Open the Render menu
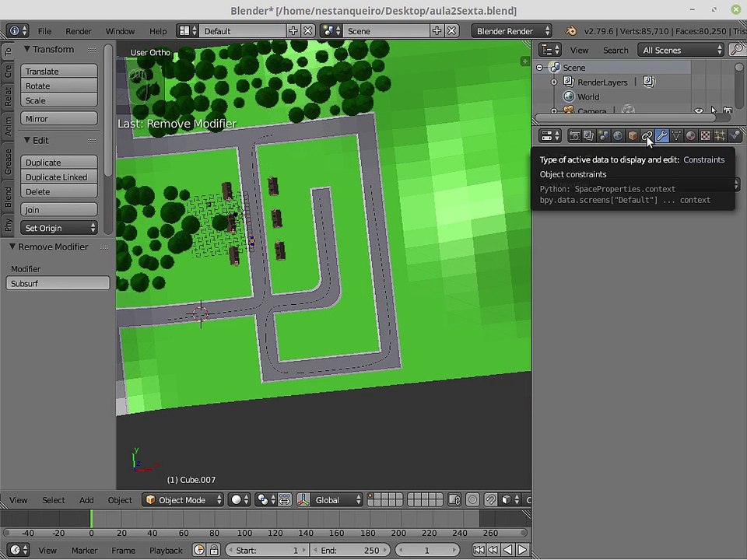 pyautogui.click(x=78, y=31)
